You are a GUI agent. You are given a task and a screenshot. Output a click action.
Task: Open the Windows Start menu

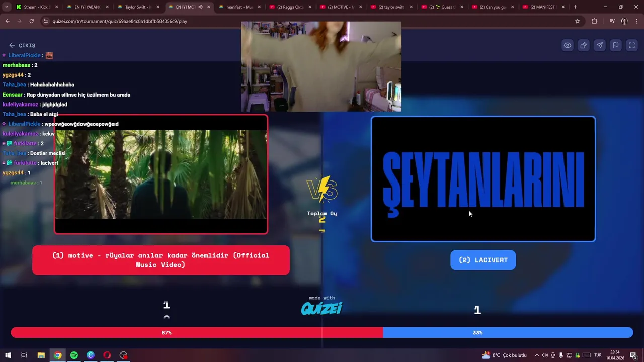[x=8, y=355]
